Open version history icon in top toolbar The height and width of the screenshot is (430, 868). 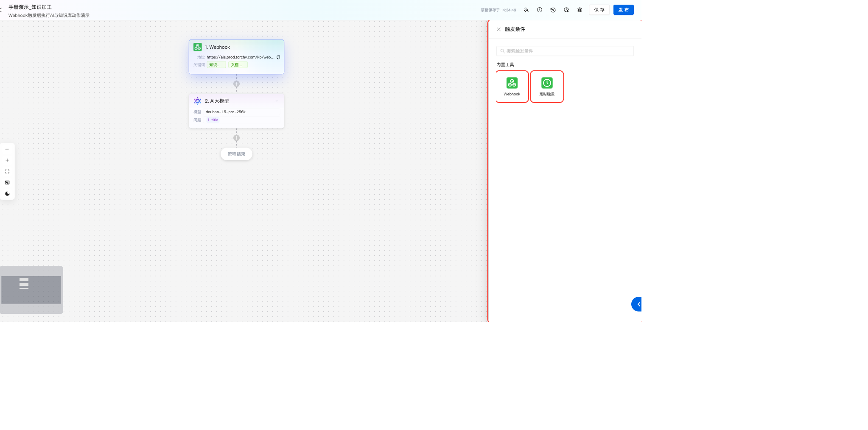coord(553,10)
